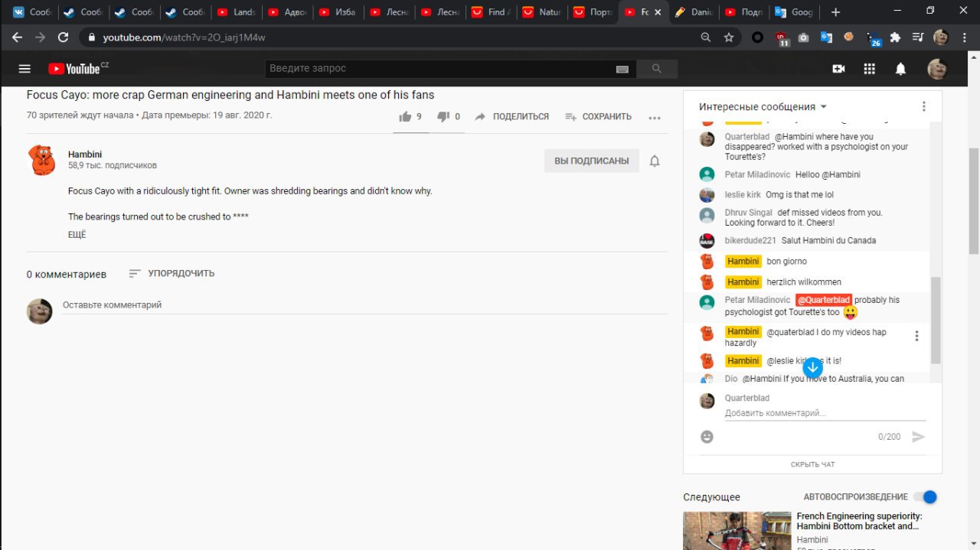
Task: Open Chrome three-dot menu
Action: (965, 37)
